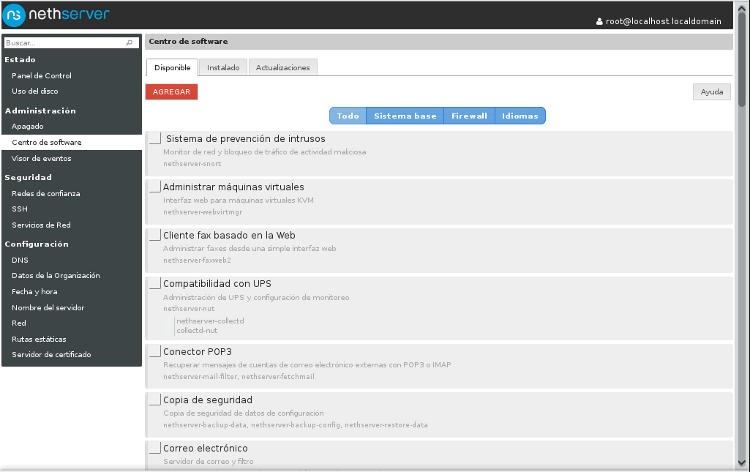Click Configuración section heading
This screenshot has height=472, width=750.
(x=37, y=244)
